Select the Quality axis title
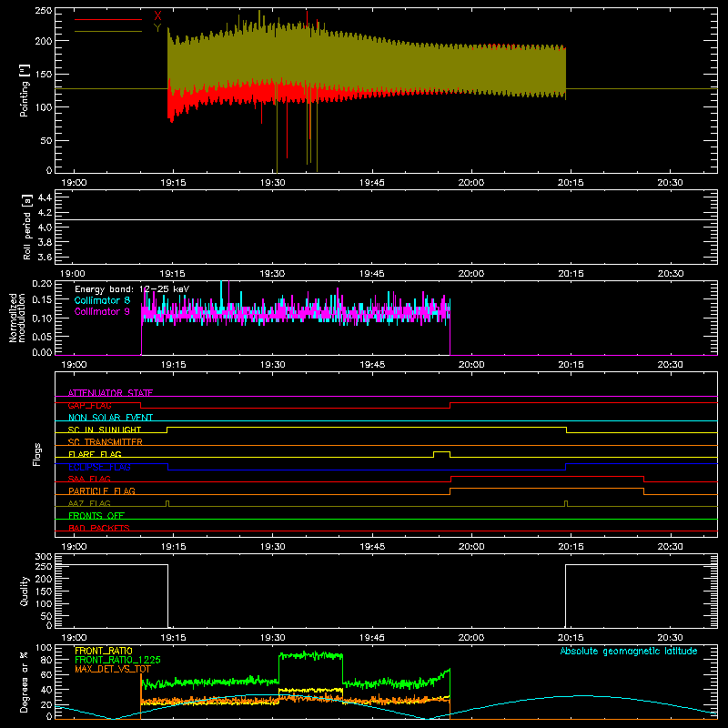This screenshot has height=728, width=728. [25, 591]
